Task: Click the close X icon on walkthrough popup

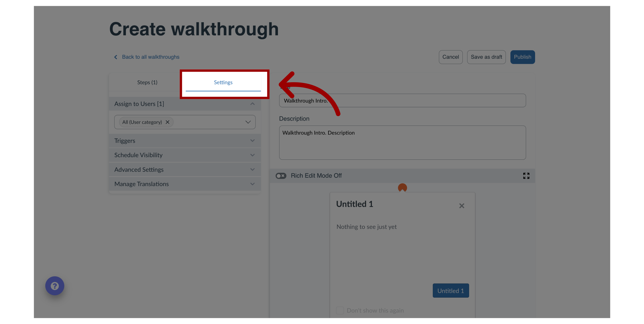Action: coord(462,206)
